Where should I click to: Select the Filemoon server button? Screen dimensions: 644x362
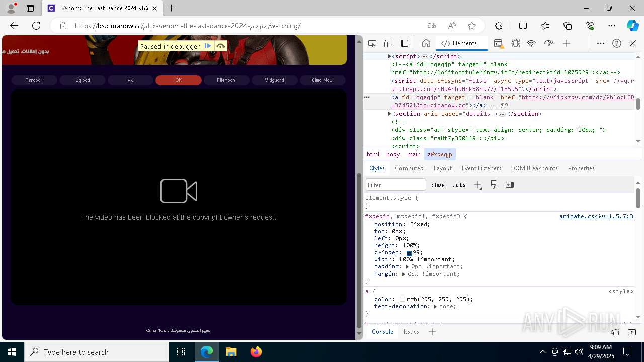pos(226,80)
